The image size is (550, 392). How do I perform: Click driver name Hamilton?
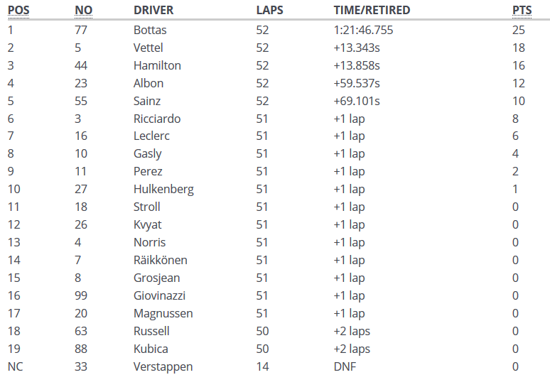(x=157, y=65)
